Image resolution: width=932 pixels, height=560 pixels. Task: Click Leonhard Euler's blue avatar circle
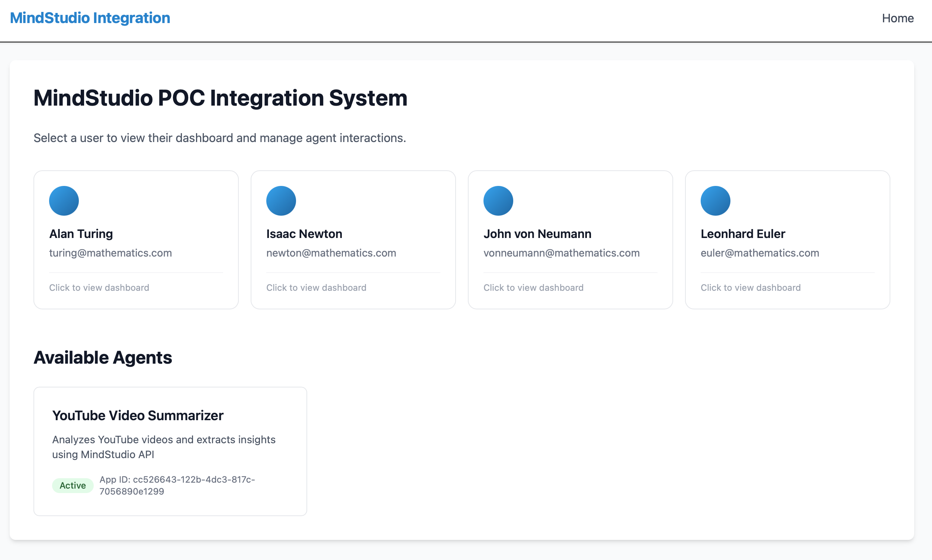click(x=716, y=201)
